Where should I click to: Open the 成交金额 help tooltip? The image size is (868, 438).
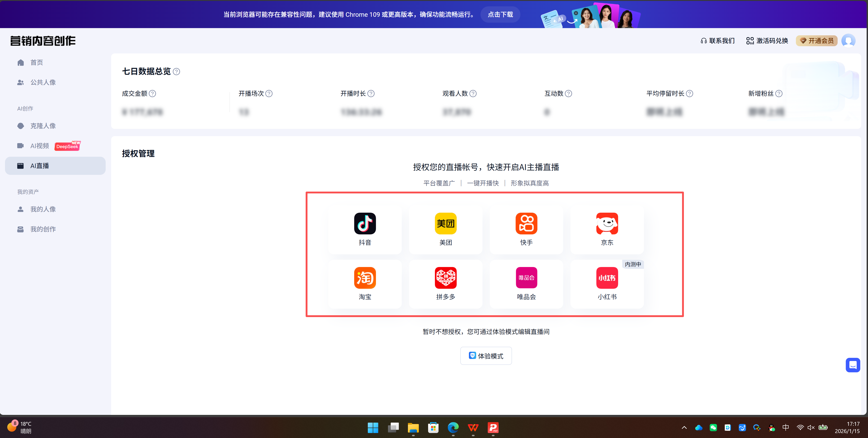click(x=153, y=94)
